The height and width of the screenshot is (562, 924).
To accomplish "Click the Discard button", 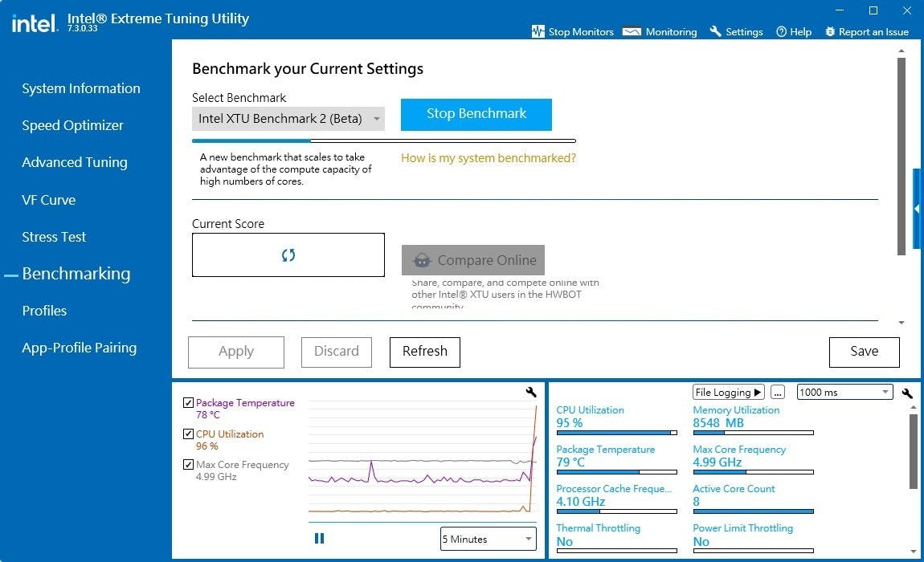I will pos(337,352).
